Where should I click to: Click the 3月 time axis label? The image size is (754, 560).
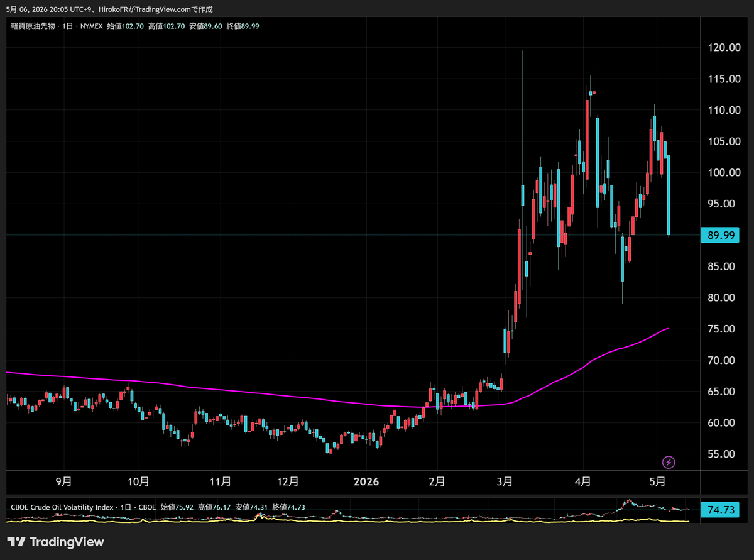pyautogui.click(x=505, y=482)
